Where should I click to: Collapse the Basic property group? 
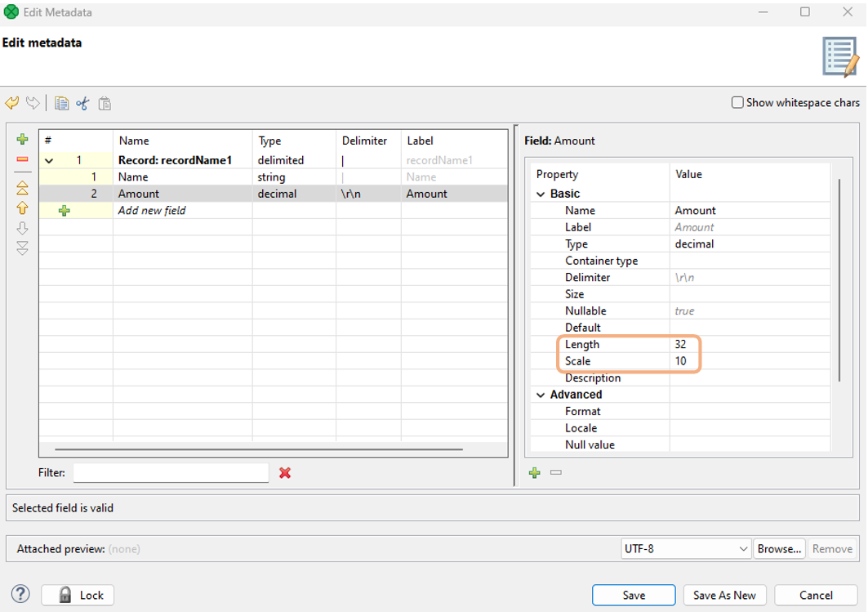541,194
